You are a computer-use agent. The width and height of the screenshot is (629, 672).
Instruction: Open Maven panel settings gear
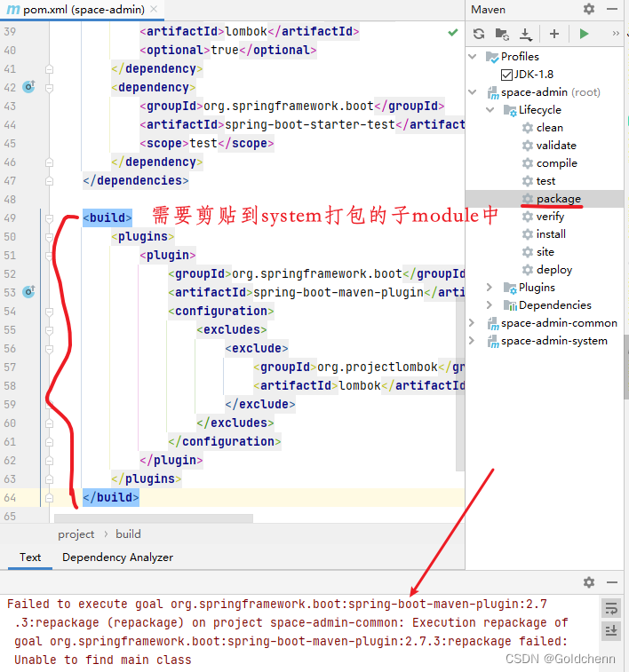click(x=589, y=9)
